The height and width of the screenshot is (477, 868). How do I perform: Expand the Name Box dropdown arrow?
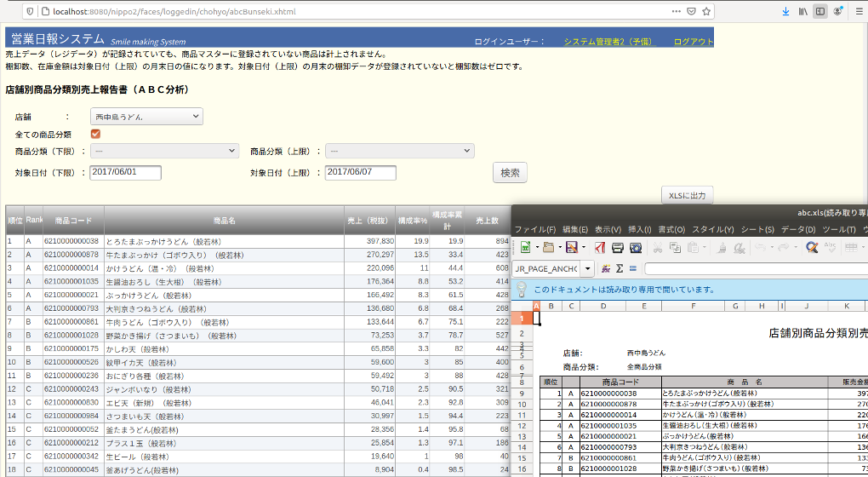pos(587,268)
